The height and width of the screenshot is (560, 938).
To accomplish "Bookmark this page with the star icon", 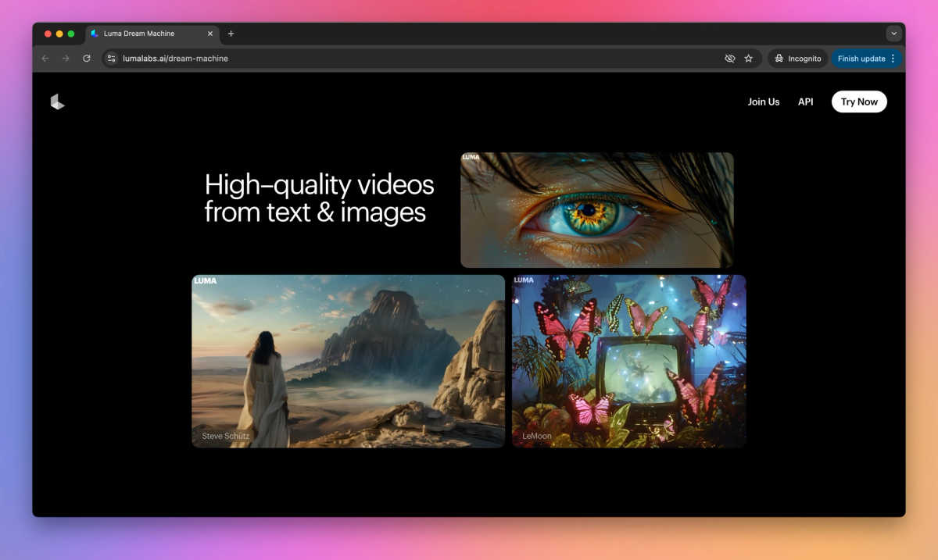I will [749, 59].
